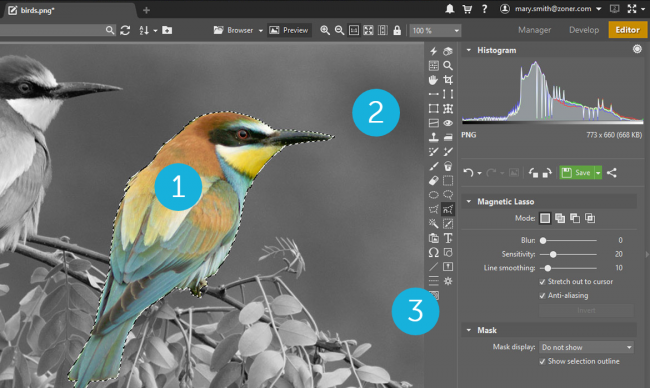650x388 pixels.
Task: Open the Mask display dropdown
Action: pos(586,347)
